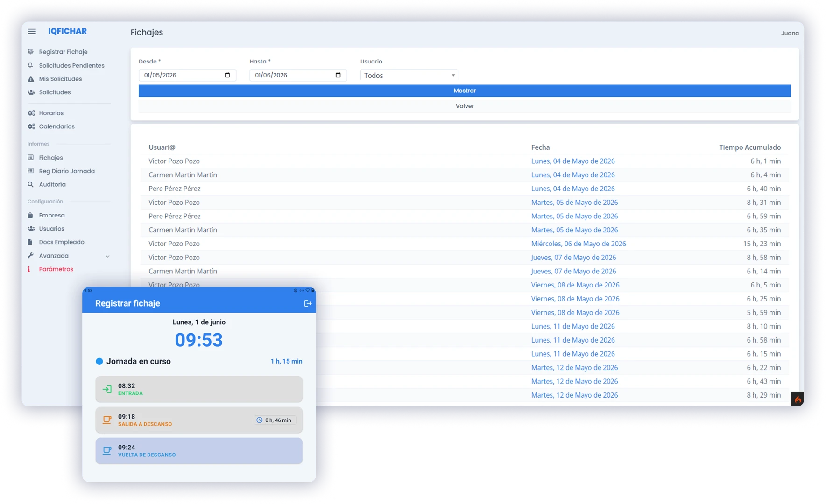Open Docs Empleado in the sidebar
The width and height of the screenshot is (826, 504).
[62, 242]
